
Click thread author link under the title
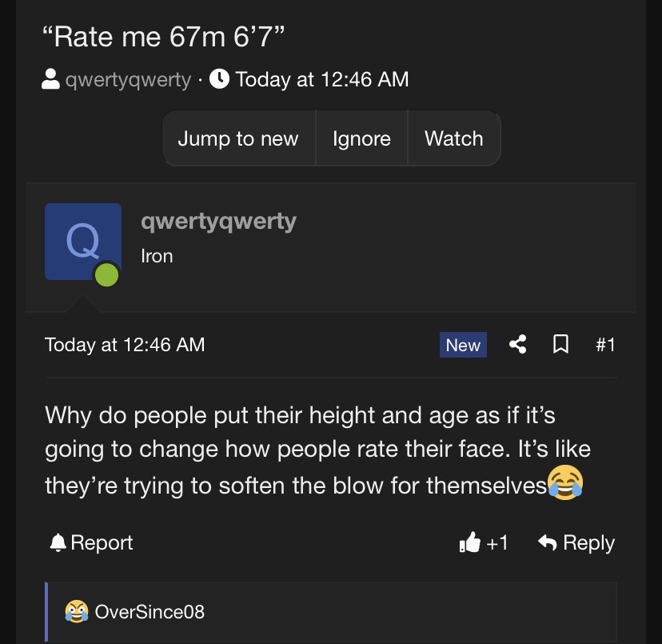tap(127, 79)
